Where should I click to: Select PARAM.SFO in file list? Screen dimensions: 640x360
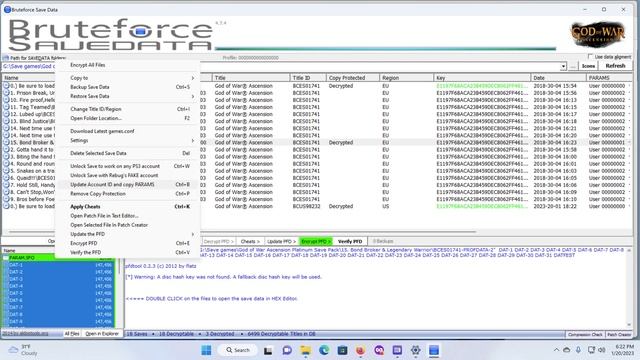(59, 258)
